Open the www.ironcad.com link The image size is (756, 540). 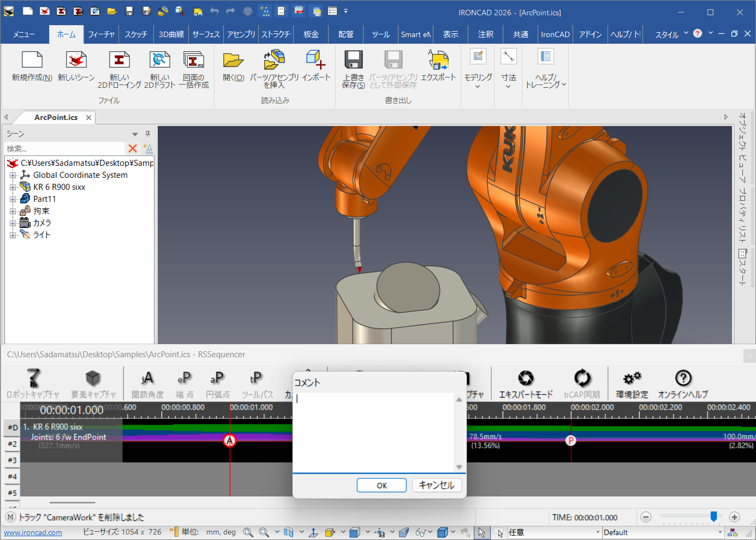click(33, 532)
